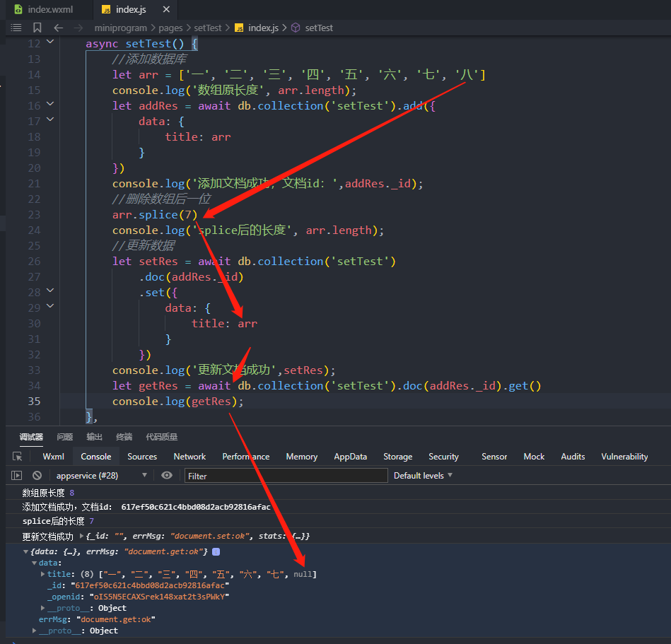This screenshot has width=671, height=644.
Task: Click the index.js breadcrumb item
Action: [263, 28]
